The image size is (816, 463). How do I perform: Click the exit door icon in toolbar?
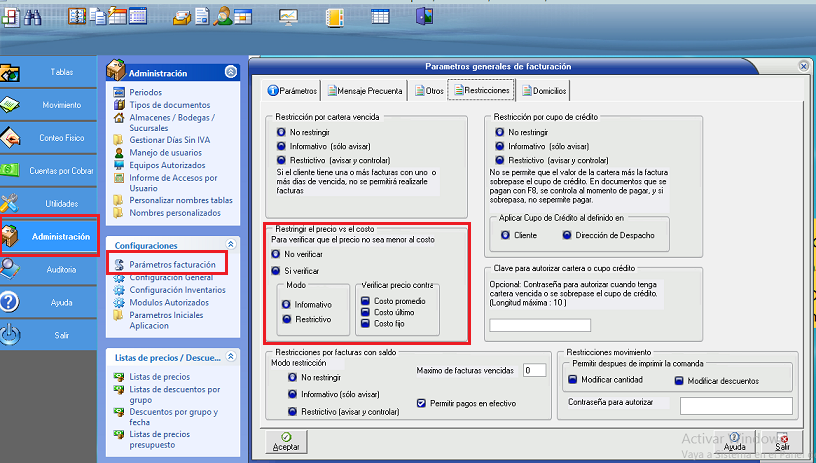425,16
